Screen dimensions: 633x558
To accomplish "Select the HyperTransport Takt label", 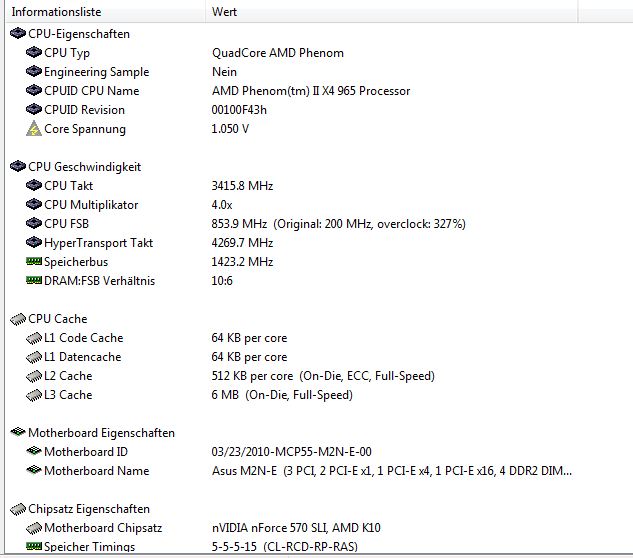I will [x=99, y=243].
